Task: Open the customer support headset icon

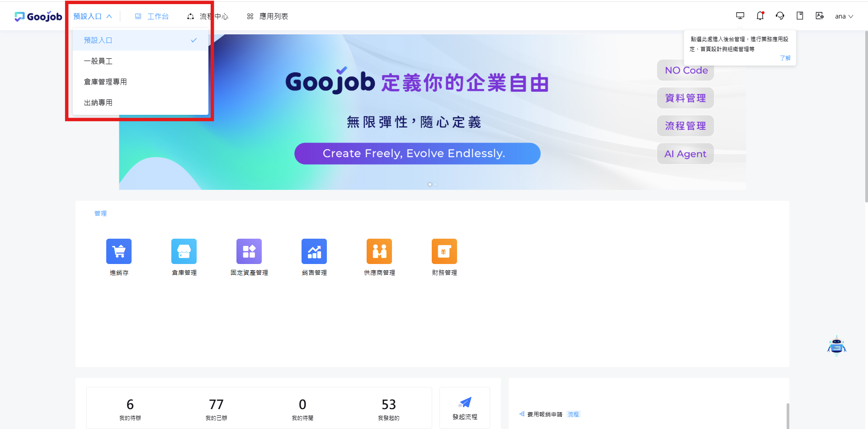Action: click(780, 16)
